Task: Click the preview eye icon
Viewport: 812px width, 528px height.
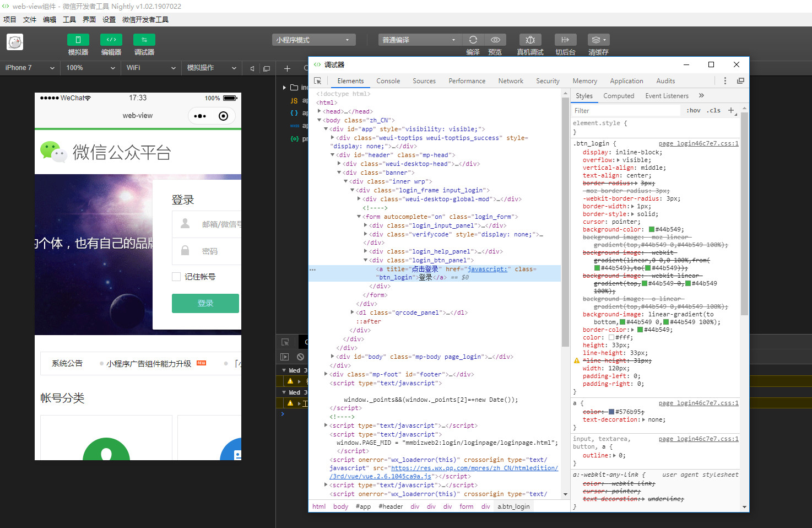Action: coord(495,40)
